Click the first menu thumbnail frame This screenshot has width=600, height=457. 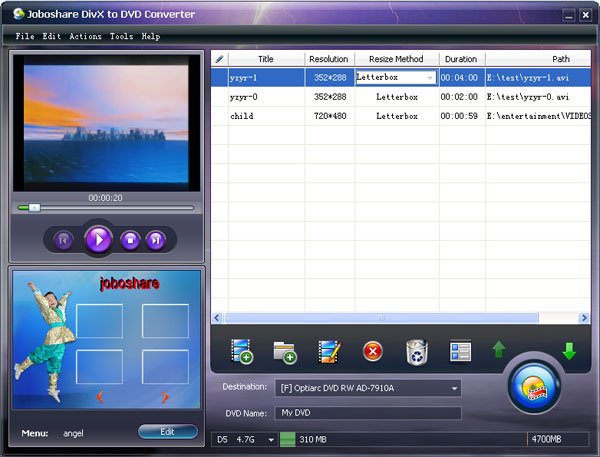(x=99, y=321)
